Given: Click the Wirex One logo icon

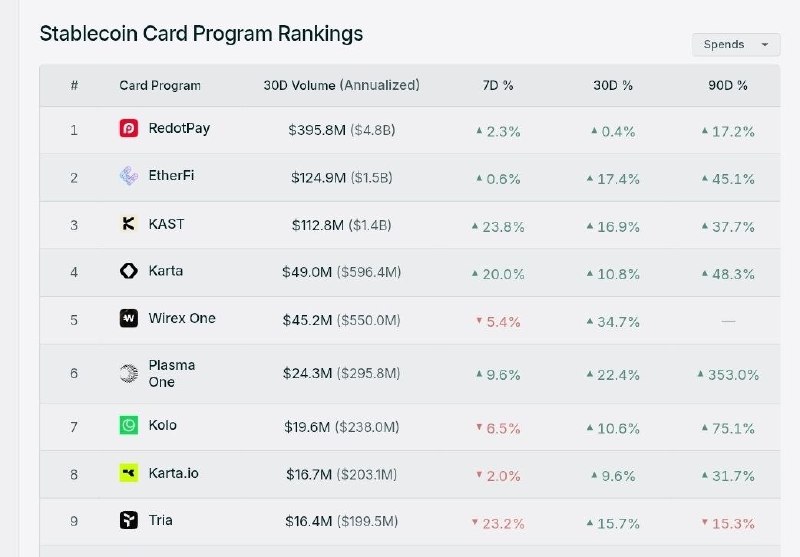Looking at the screenshot, I should (129, 318).
